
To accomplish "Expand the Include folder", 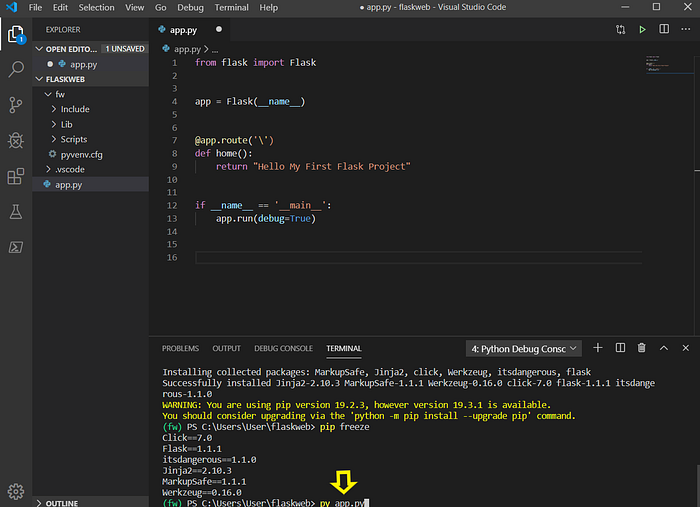I will [x=74, y=109].
